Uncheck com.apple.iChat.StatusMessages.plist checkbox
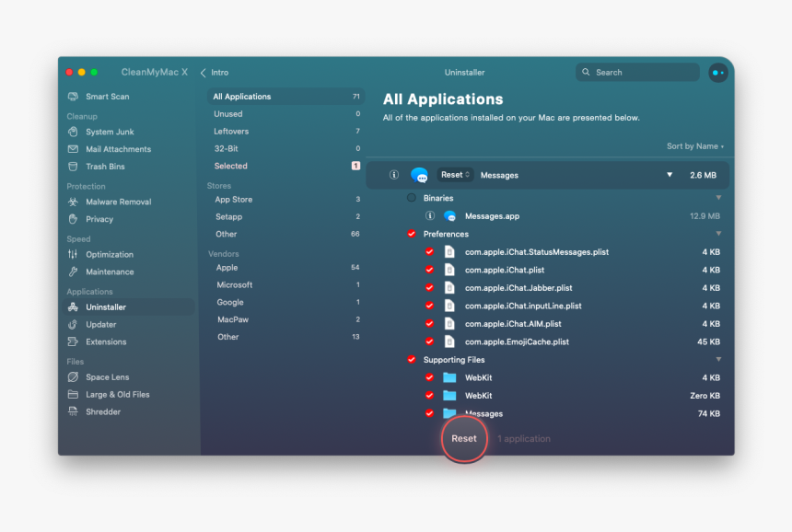The image size is (792, 532). pyautogui.click(x=429, y=251)
